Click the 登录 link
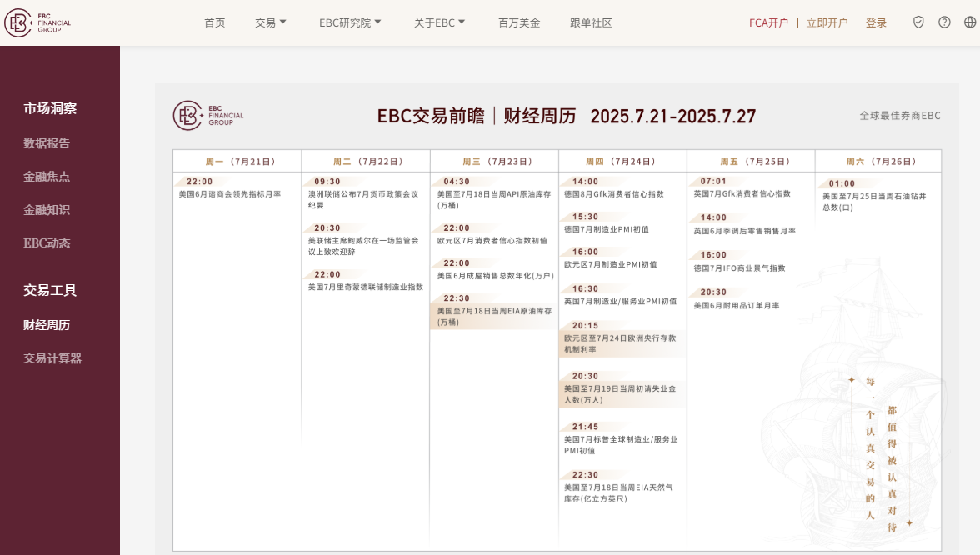 point(876,23)
